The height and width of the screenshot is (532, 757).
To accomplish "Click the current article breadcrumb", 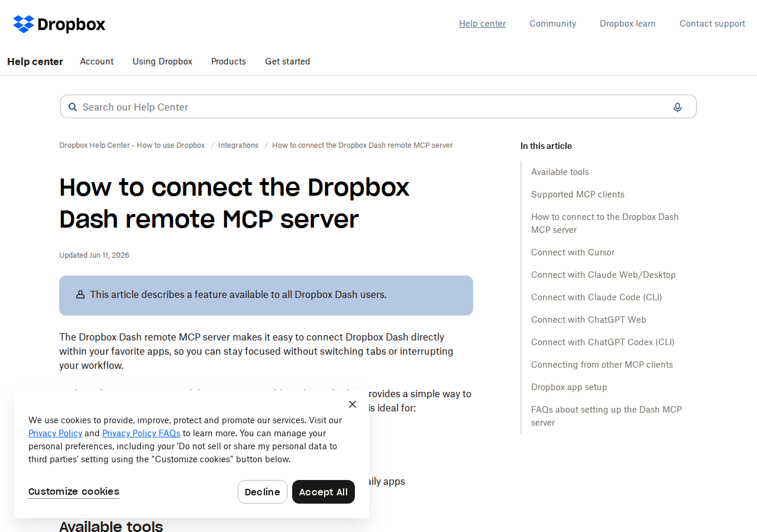I will [x=363, y=145].
